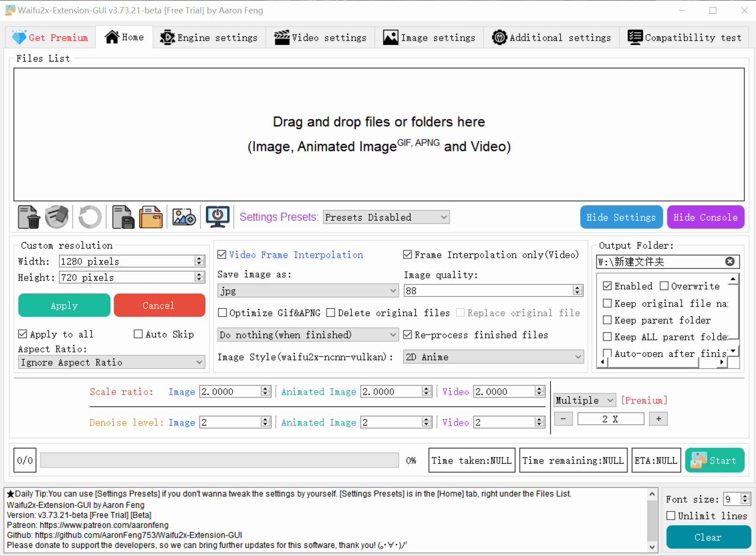
Task: Enable the Overwrite checkbox
Action: click(663, 286)
